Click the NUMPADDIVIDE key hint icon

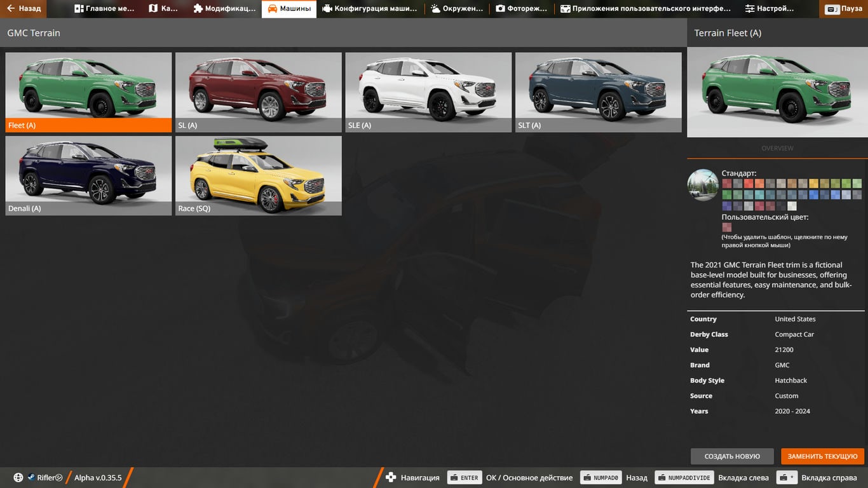[x=684, y=478]
